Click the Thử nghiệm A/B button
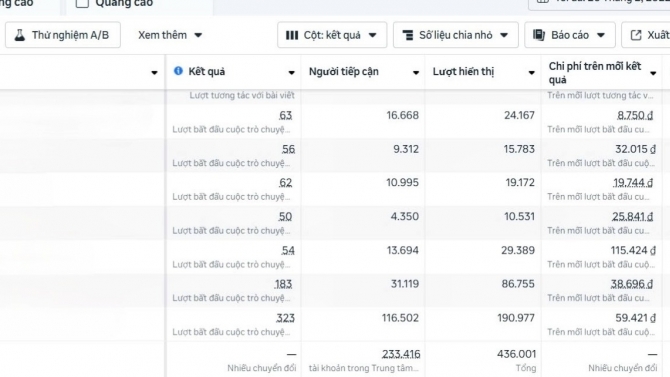 tap(63, 35)
